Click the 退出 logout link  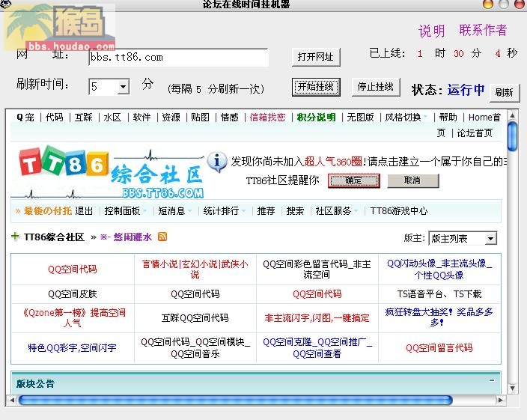pyautogui.click(x=84, y=211)
